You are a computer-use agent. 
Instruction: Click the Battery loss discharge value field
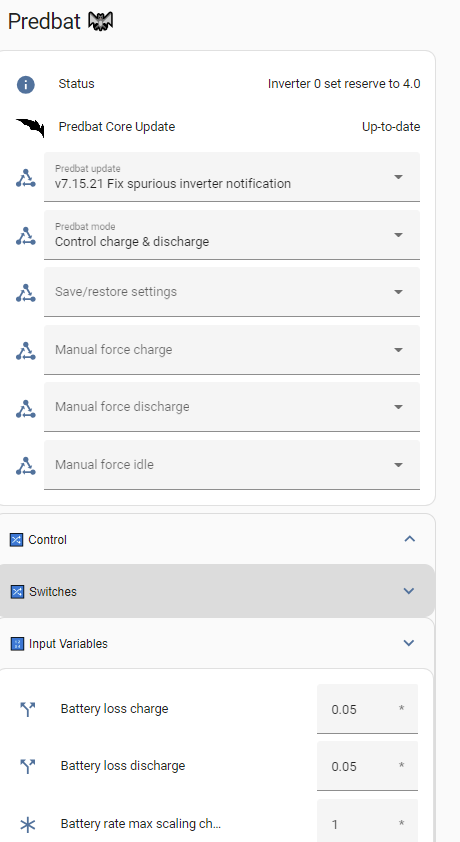[x=367, y=766]
